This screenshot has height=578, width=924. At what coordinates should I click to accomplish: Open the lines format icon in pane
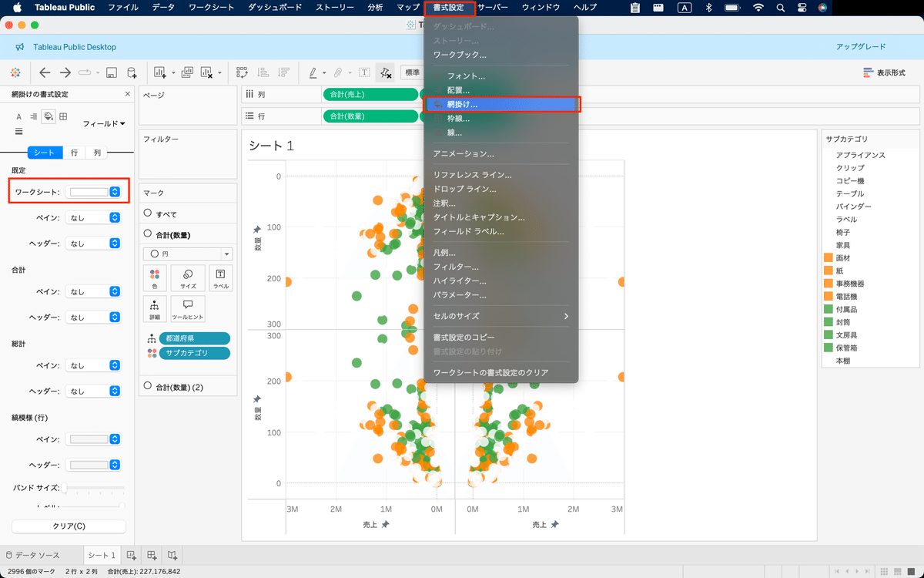(x=19, y=132)
